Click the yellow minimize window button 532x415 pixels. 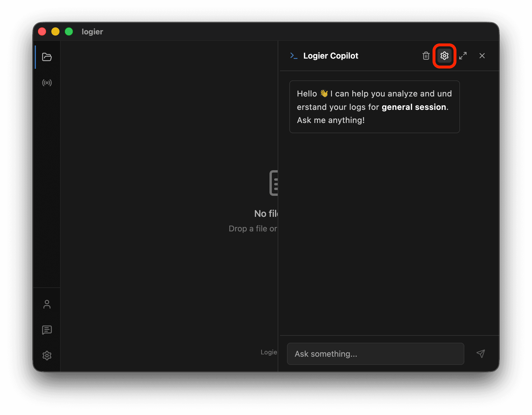55,31
